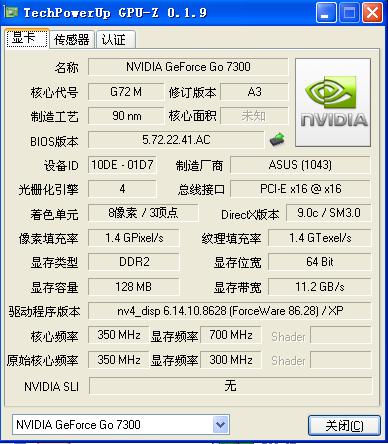
Task: Click the A3 revision field
Action: click(254, 92)
